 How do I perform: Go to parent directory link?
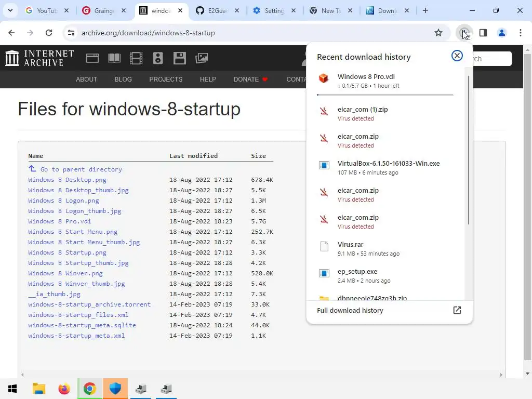tap(75, 169)
